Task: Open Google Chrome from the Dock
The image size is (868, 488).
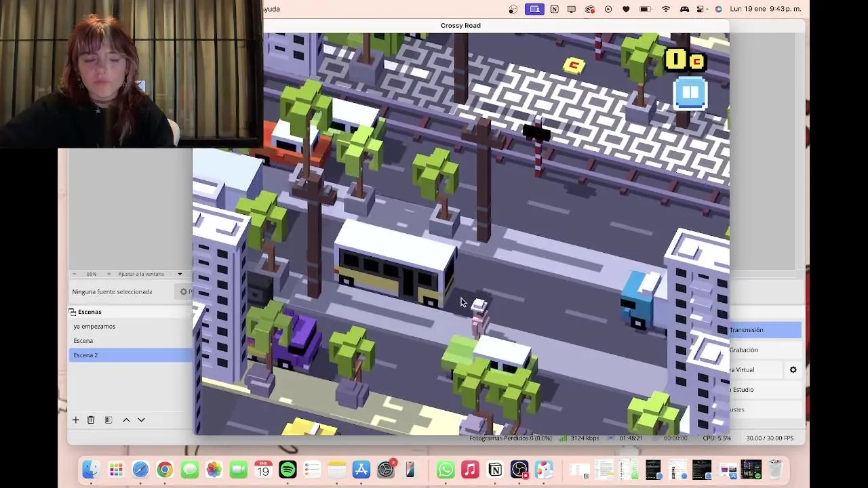Action: click(x=165, y=469)
